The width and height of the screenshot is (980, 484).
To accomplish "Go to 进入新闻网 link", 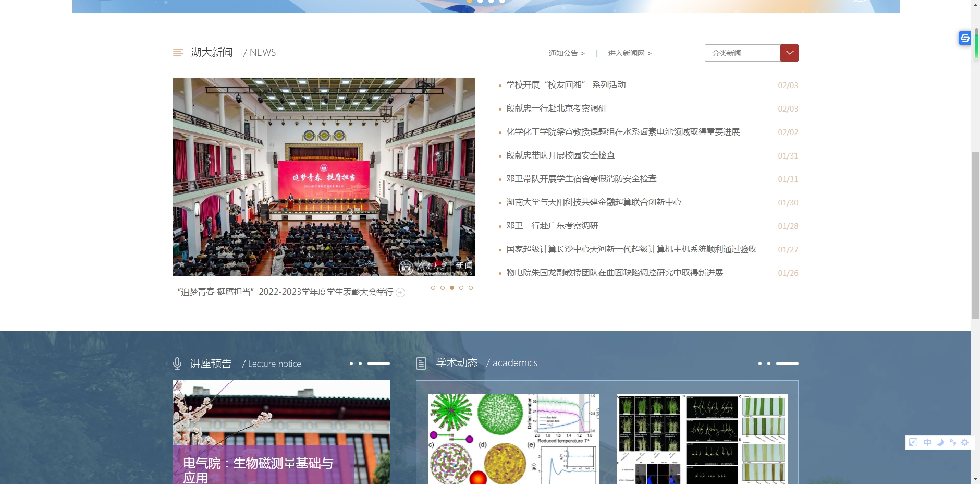I will 629,53.
